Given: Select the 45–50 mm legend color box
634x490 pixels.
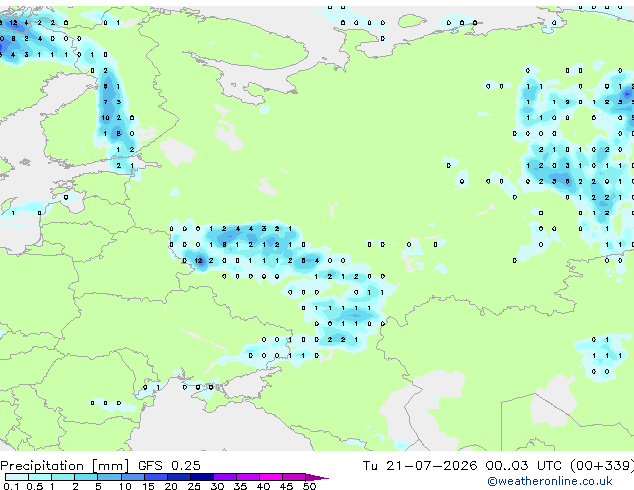Looking at the screenshot, I should point(294,477).
